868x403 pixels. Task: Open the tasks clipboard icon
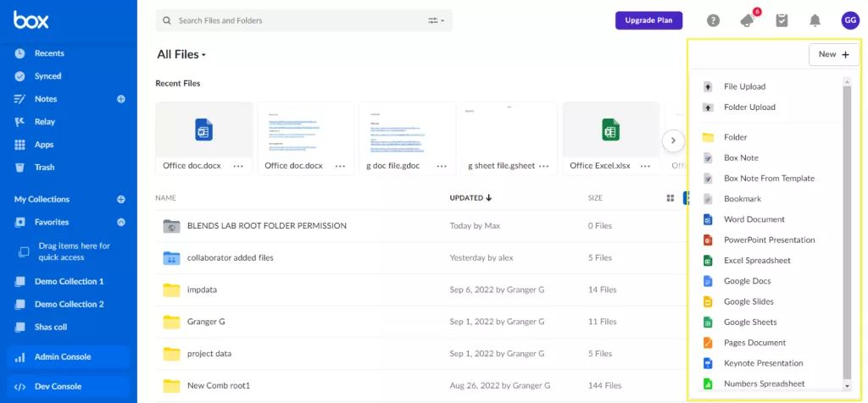coord(782,21)
